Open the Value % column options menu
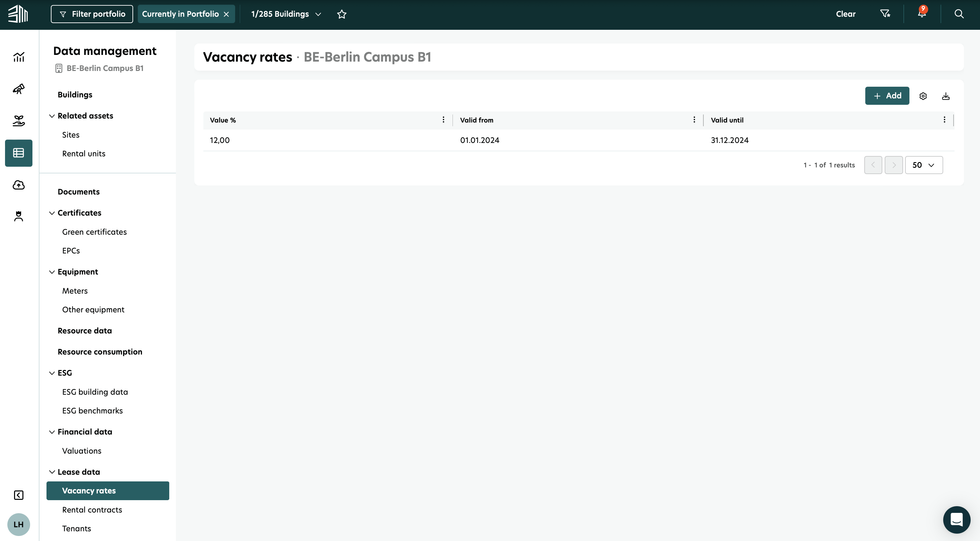The image size is (980, 541). (443, 120)
